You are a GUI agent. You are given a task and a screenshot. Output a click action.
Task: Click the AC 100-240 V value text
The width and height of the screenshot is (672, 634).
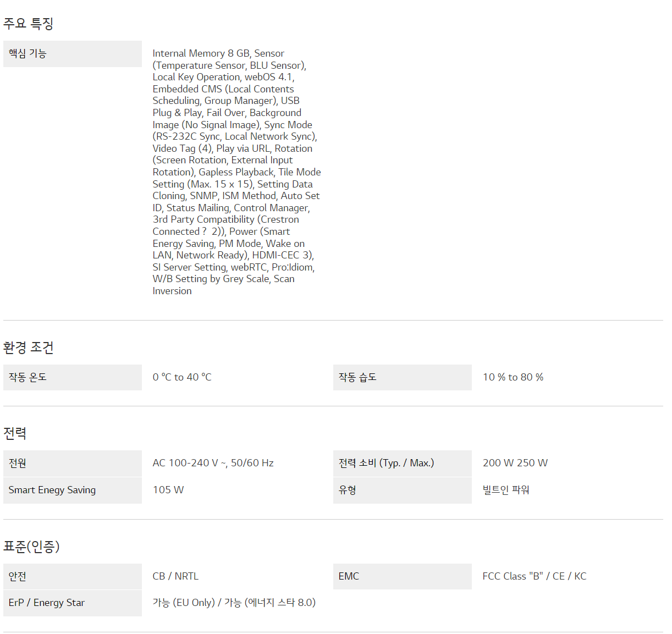pos(213,463)
